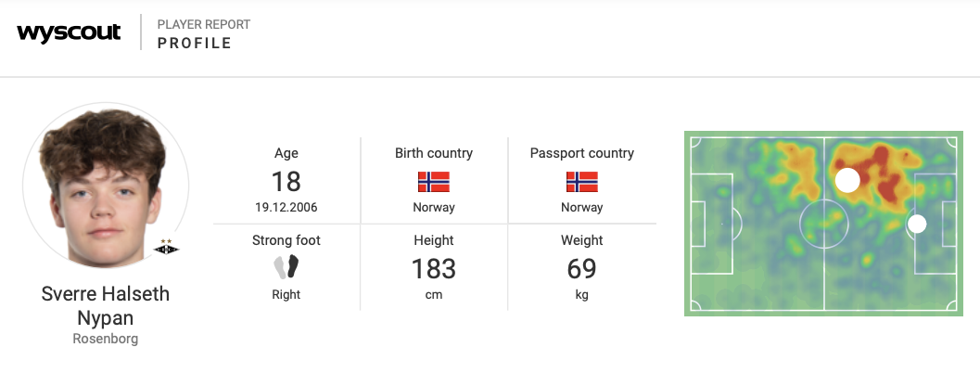Select the large white dot on the heatmap
This screenshot has height=373, width=980.
pos(847,180)
